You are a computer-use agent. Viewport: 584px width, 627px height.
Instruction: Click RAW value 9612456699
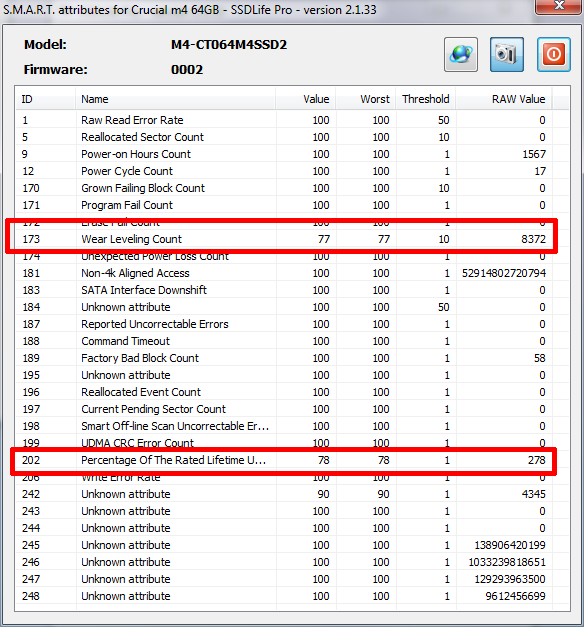point(516,596)
